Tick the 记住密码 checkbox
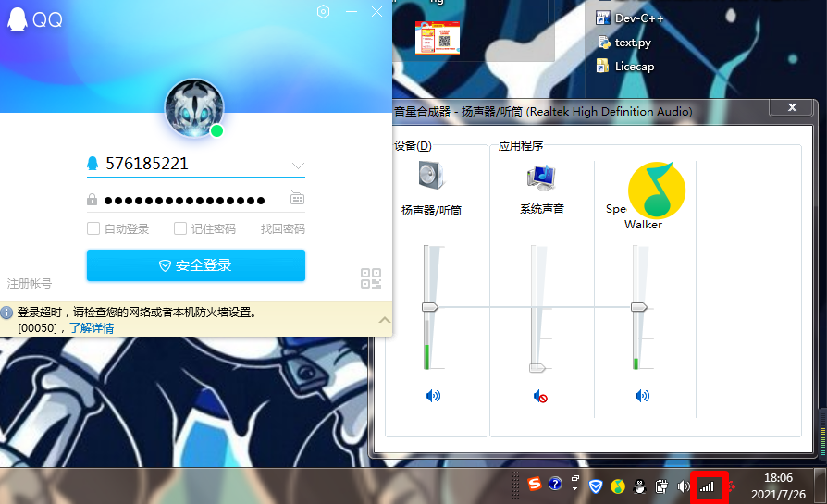Screen dimensions: 827x504 pos(180,228)
